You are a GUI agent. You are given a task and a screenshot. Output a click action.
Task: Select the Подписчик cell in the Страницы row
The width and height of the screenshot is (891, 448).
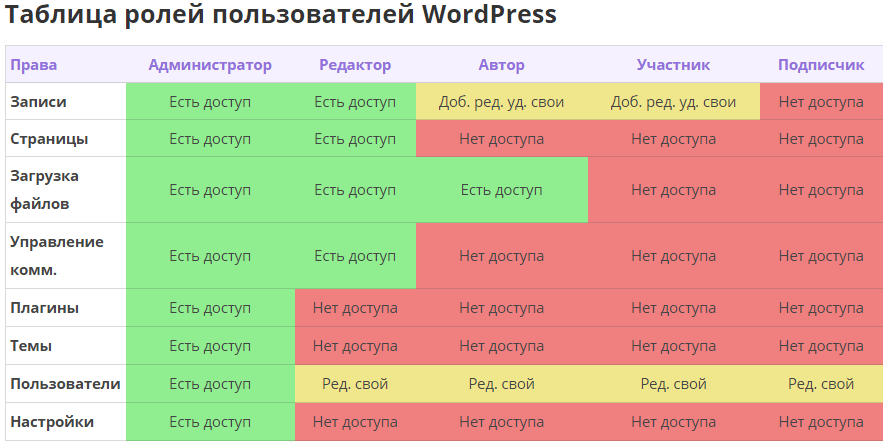click(821, 139)
